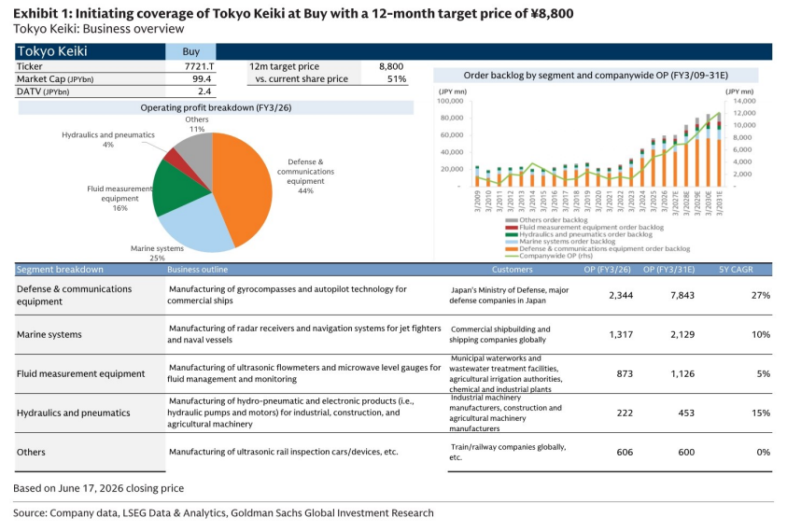
Task: Select the DATV value '2.4'
Action: [204, 91]
